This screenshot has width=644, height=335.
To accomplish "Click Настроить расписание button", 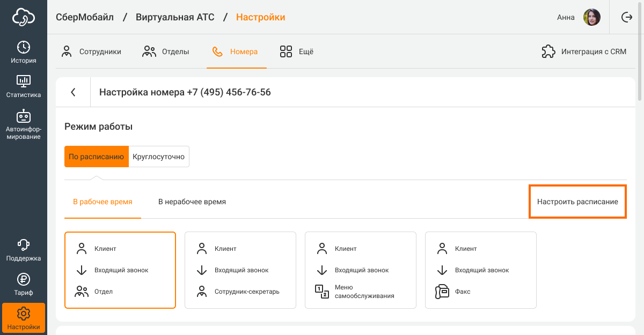I will click(577, 202).
